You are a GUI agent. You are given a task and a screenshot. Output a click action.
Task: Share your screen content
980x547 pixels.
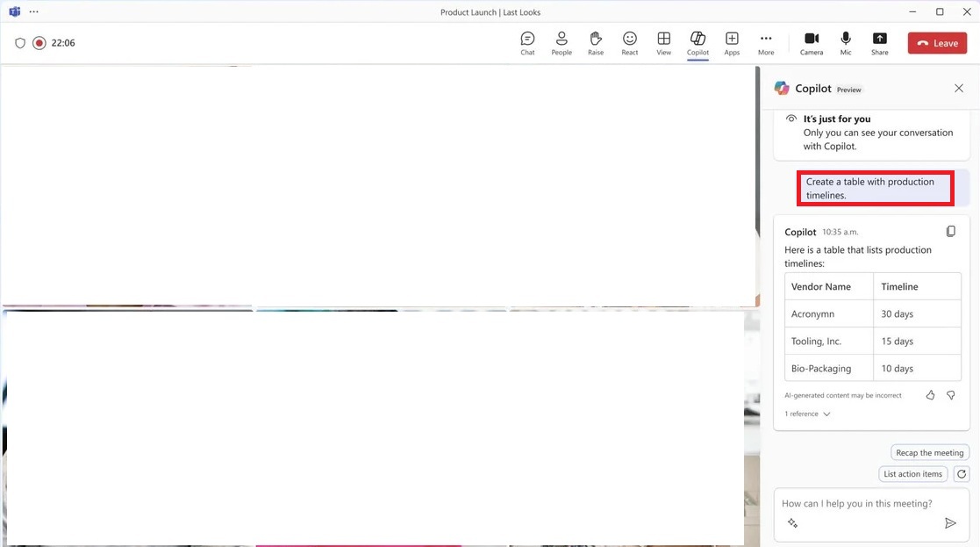pos(879,43)
